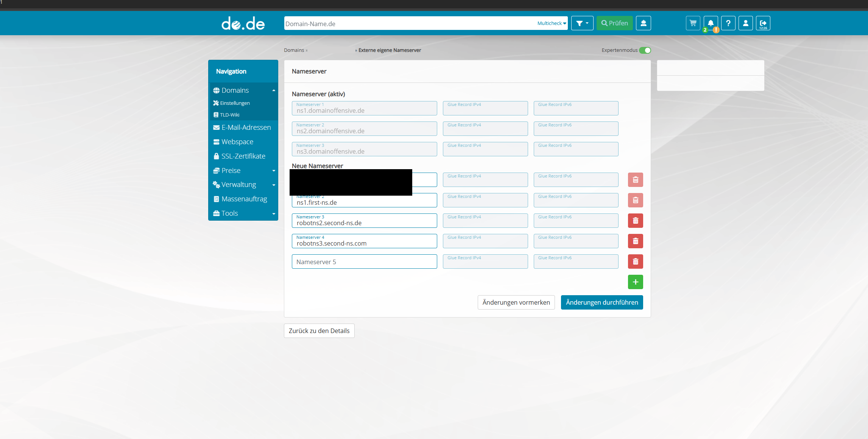Delete the first new nameserver row

(x=636, y=180)
